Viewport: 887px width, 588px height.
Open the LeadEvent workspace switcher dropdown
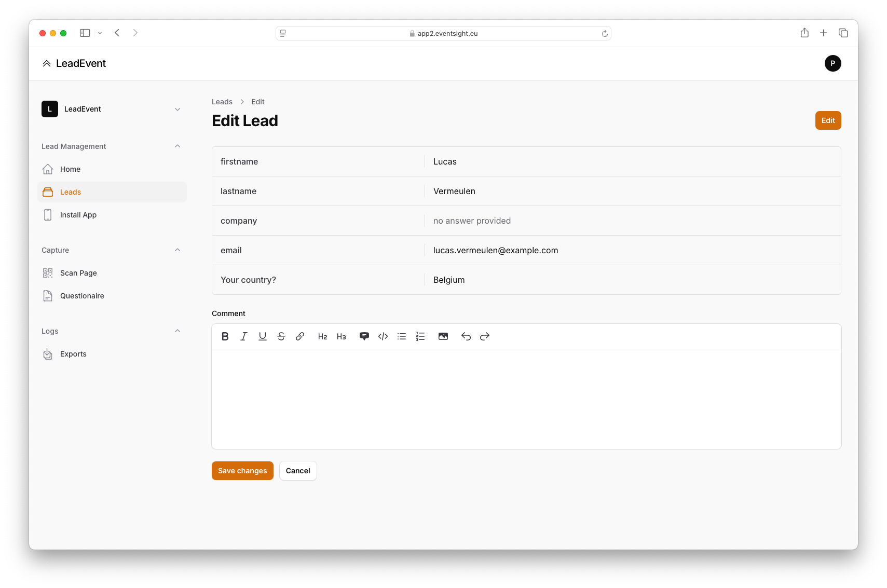click(178, 109)
